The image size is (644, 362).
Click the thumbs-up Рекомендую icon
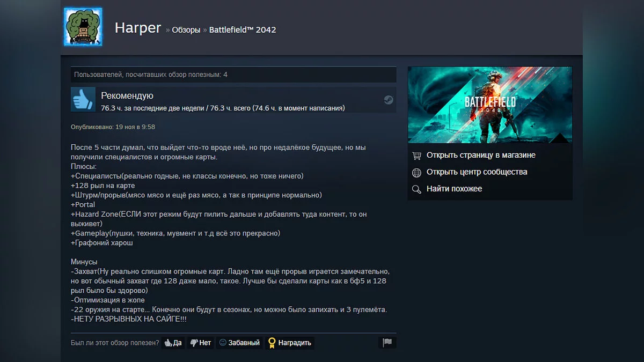tap(83, 100)
